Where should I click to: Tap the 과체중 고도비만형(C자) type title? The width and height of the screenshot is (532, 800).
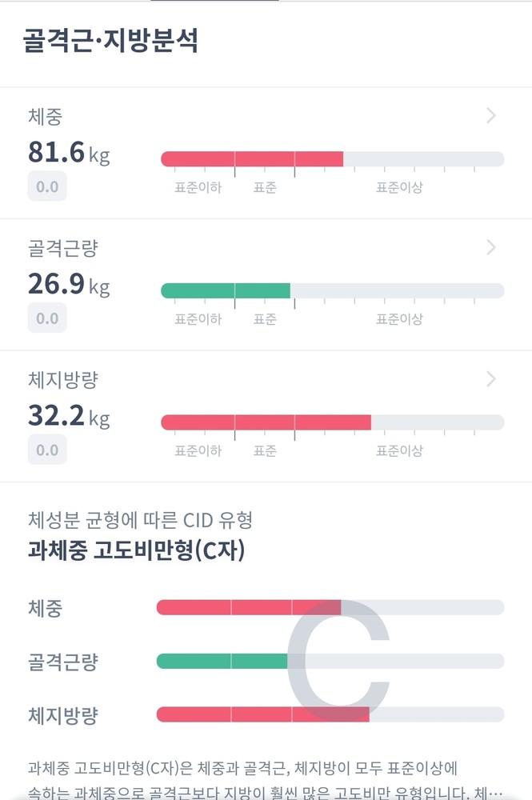point(136,551)
